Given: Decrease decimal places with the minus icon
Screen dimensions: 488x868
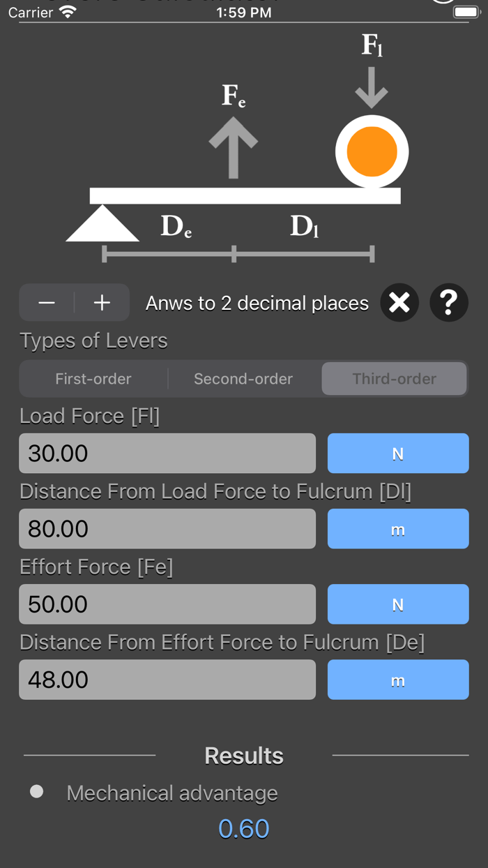Looking at the screenshot, I should pyautogui.click(x=46, y=303).
